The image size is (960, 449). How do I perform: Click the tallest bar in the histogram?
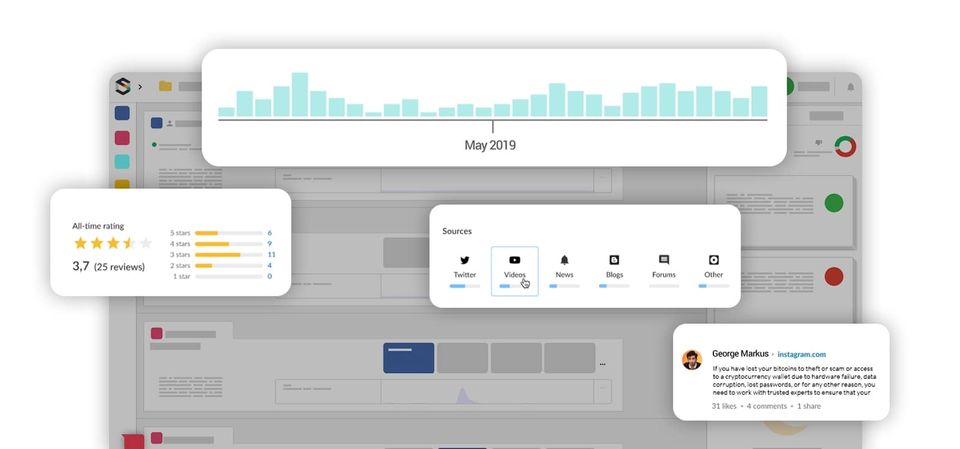coord(299,94)
